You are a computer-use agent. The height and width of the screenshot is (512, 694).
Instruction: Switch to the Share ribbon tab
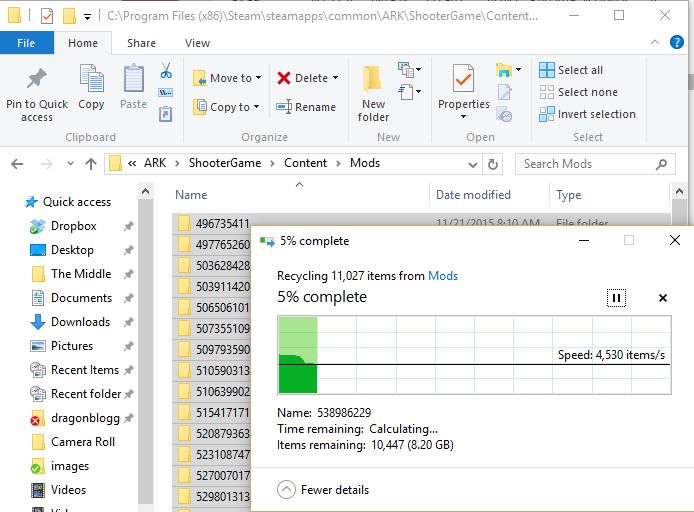[x=141, y=43]
